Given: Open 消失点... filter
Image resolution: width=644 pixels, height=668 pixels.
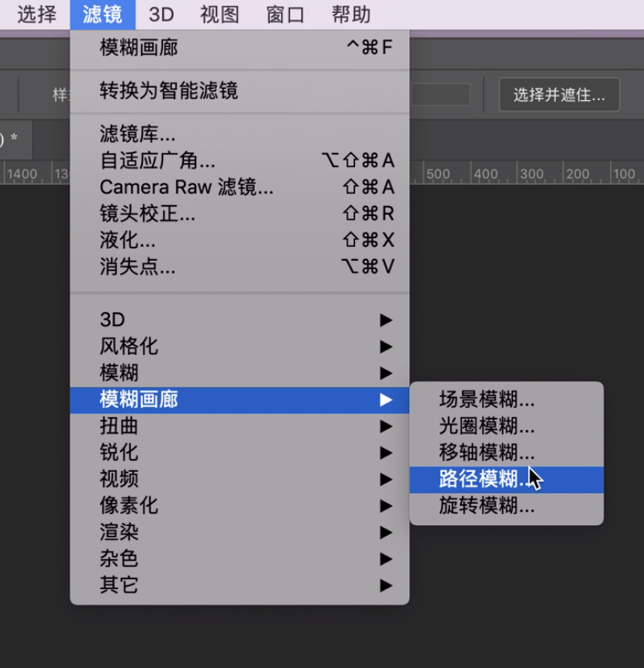Looking at the screenshot, I should 137,267.
